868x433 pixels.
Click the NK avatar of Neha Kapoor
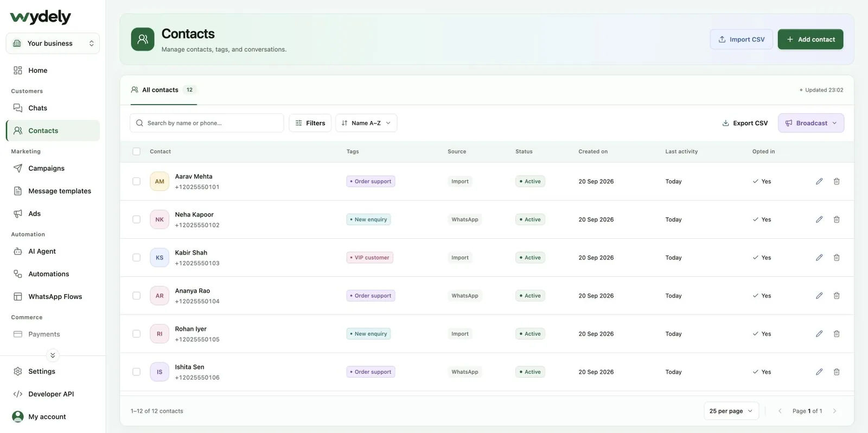[x=159, y=219]
